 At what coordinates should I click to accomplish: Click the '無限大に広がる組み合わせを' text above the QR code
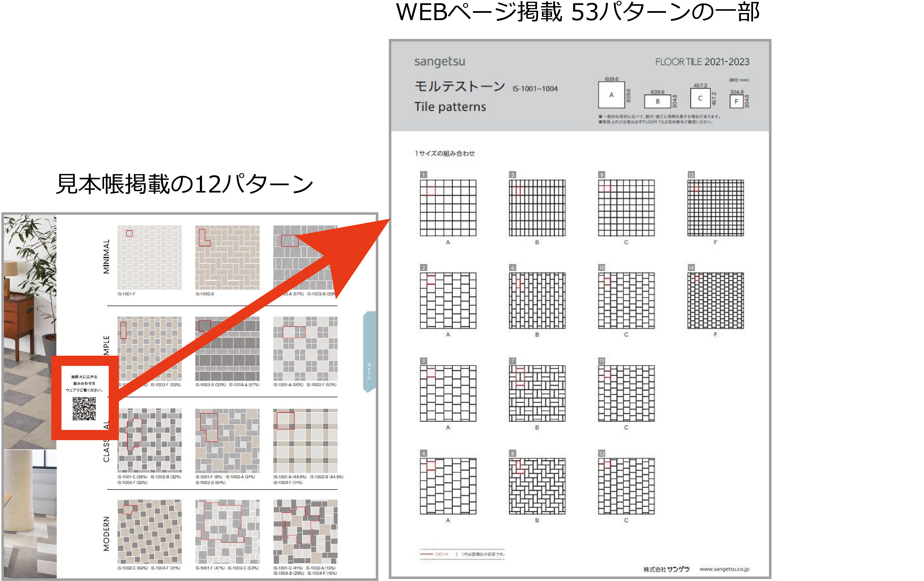(84, 380)
